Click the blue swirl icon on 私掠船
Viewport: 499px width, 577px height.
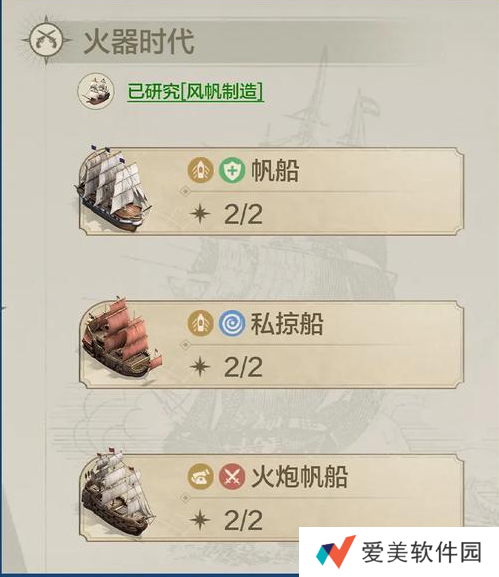point(232,323)
